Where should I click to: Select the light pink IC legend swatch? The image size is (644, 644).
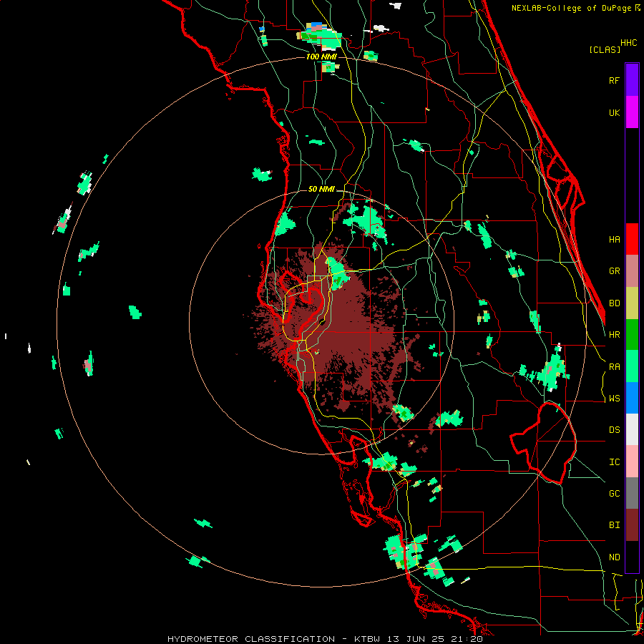click(632, 462)
